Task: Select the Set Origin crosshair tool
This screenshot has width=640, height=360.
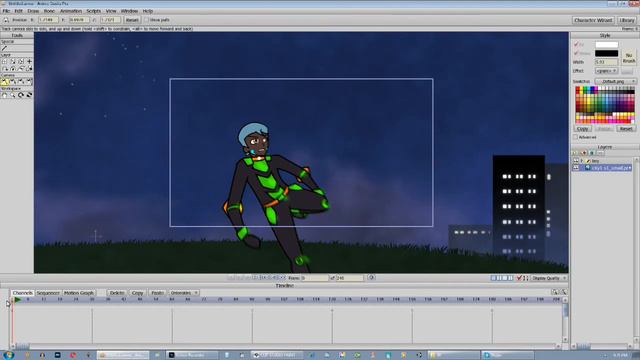Action: click(x=29, y=61)
